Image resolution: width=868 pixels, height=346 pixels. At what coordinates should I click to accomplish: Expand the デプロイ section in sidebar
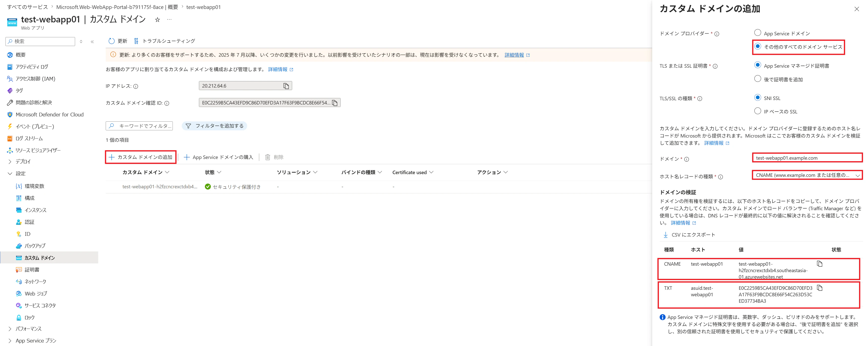click(x=10, y=161)
